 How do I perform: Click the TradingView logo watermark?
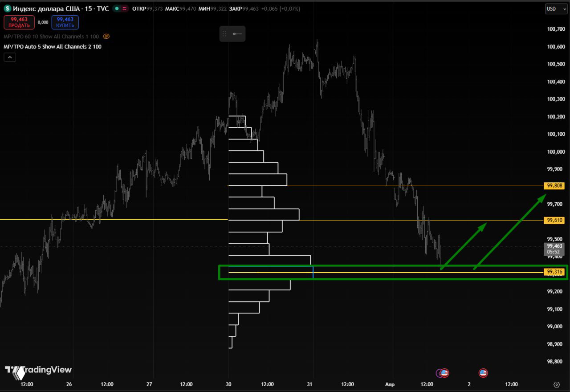(x=38, y=370)
